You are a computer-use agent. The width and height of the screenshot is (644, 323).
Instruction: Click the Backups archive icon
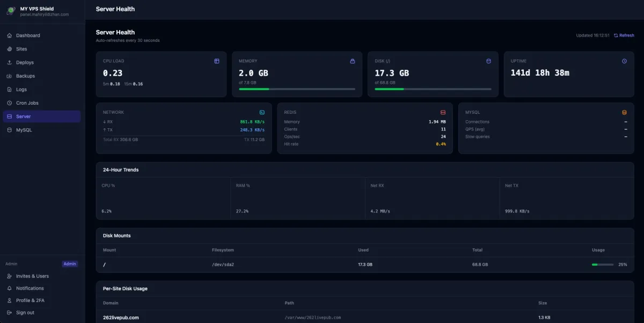pos(10,76)
